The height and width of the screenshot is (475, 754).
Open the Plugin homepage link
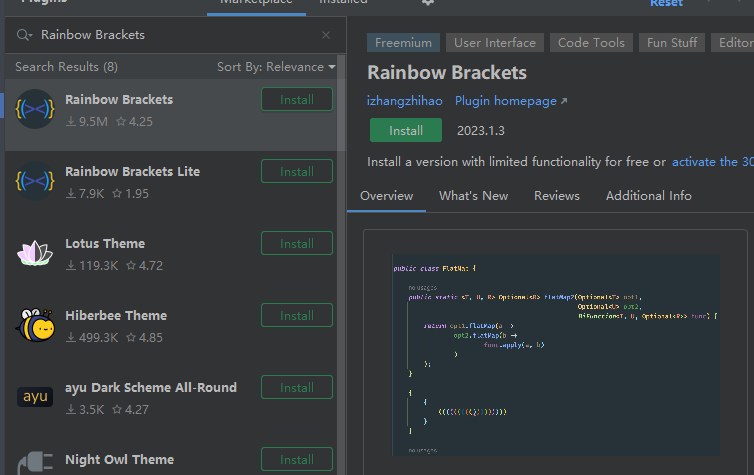[505, 101]
